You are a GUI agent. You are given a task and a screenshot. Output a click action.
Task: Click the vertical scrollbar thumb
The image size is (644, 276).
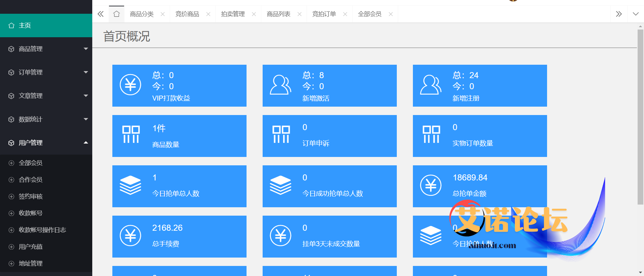pyautogui.click(x=640, y=117)
